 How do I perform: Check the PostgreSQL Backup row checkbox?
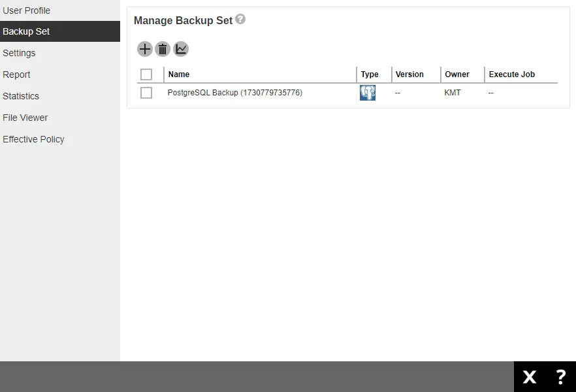coord(146,93)
